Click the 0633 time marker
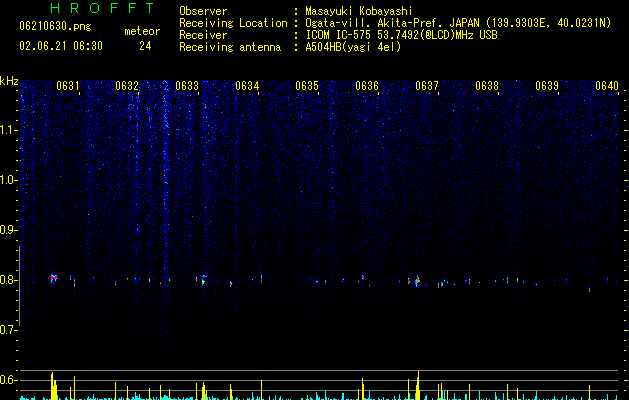 [x=187, y=86]
